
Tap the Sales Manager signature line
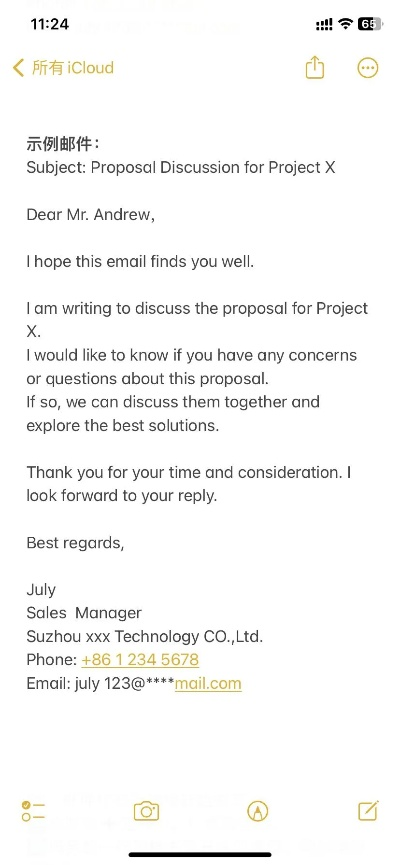click(x=84, y=613)
